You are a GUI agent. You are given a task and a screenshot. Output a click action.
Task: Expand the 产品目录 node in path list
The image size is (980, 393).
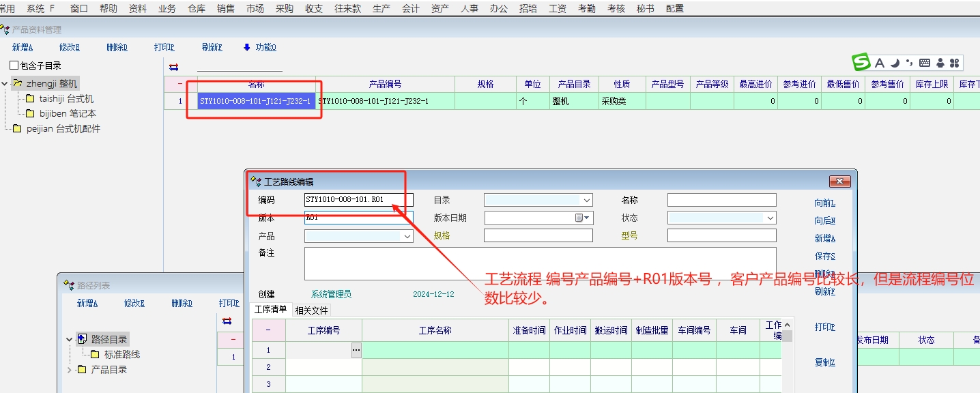click(x=70, y=370)
